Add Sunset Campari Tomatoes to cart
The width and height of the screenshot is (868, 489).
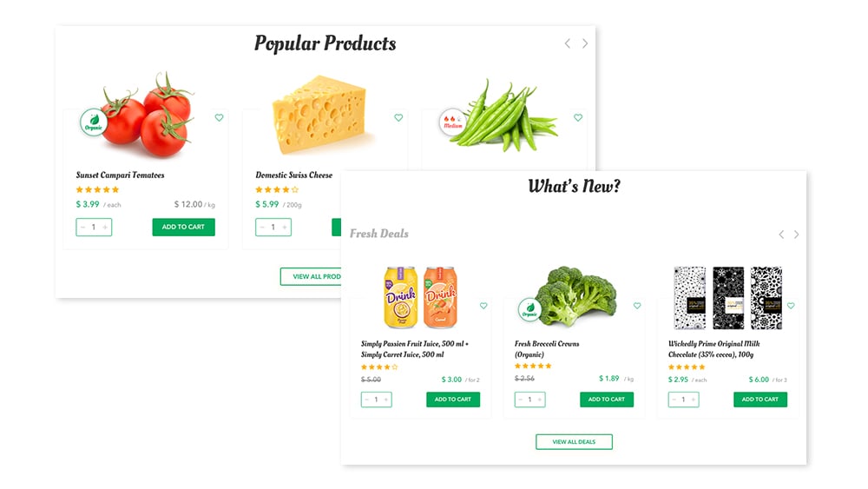tap(183, 228)
